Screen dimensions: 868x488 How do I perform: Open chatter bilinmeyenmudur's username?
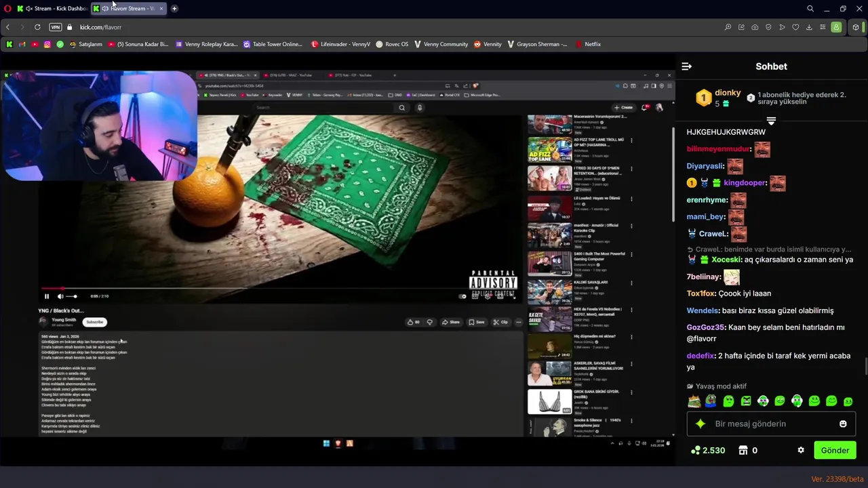pyautogui.click(x=718, y=149)
